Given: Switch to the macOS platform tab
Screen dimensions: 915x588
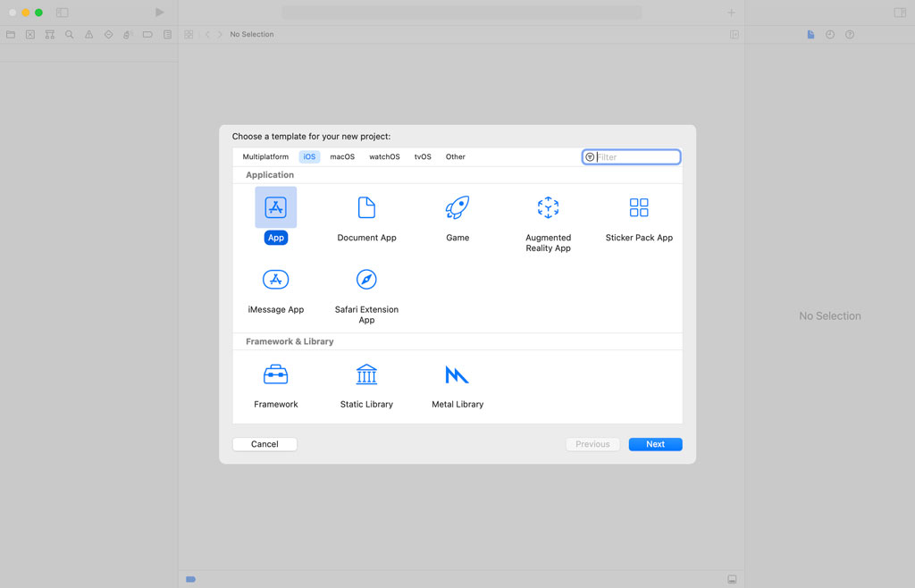Looking at the screenshot, I should pos(342,156).
